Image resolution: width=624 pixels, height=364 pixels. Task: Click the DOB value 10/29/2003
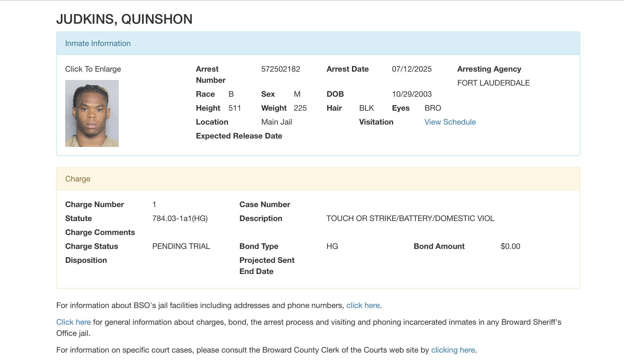pyautogui.click(x=411, y=94)
